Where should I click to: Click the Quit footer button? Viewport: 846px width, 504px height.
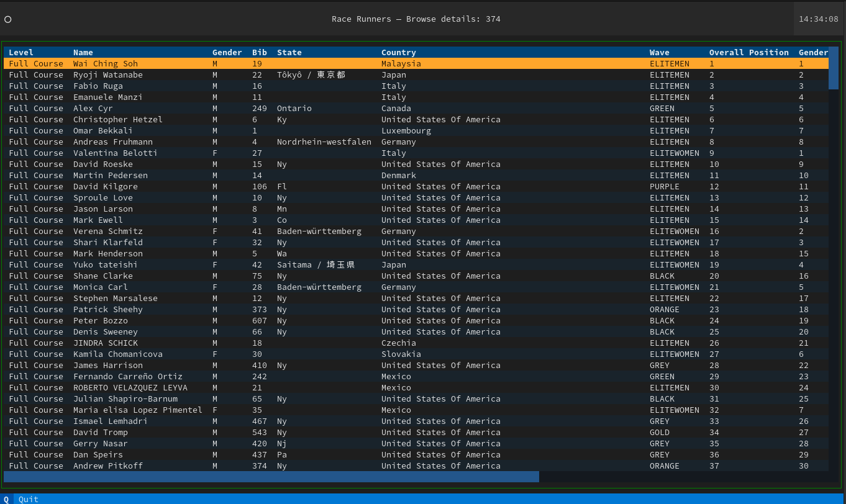point(29,499)
